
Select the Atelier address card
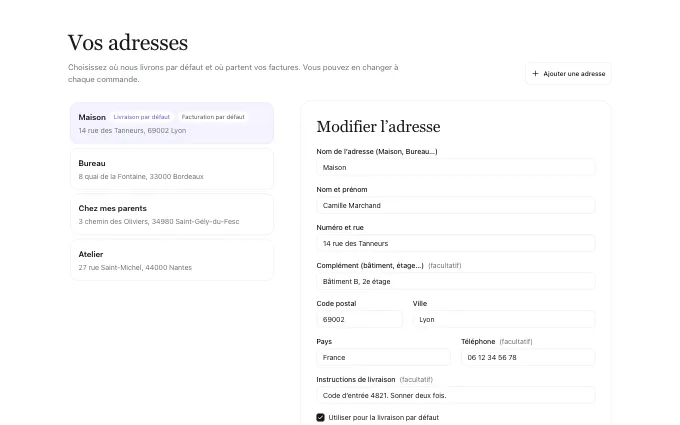coord(172,260)
